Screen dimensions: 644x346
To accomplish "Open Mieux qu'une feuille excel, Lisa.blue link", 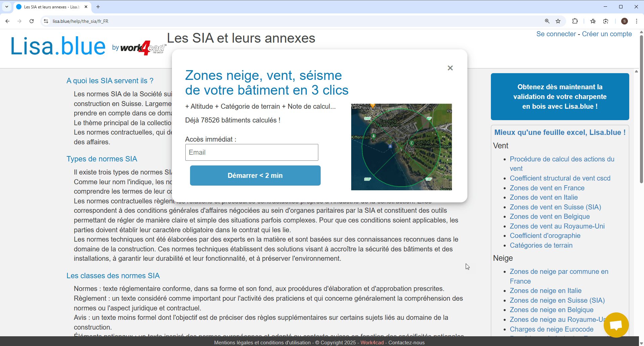I will coord(560,132).
